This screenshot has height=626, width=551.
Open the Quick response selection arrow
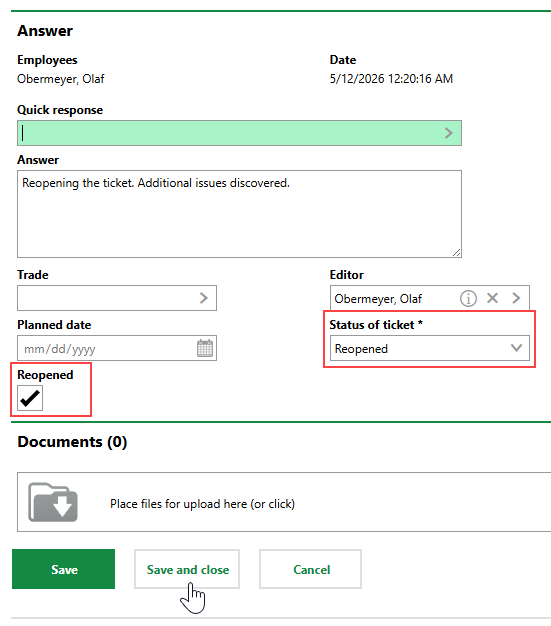coord(449,133)
